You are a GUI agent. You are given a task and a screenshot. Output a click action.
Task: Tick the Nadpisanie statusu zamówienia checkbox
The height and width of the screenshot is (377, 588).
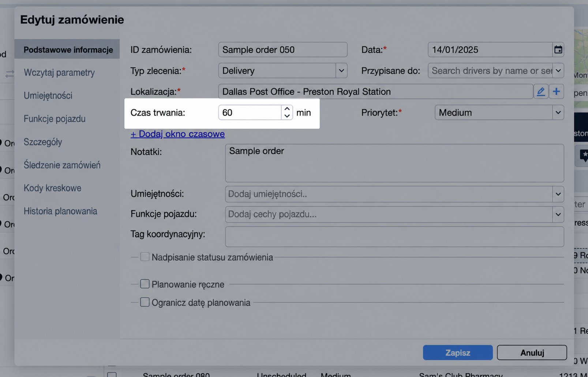coord(145,257)
